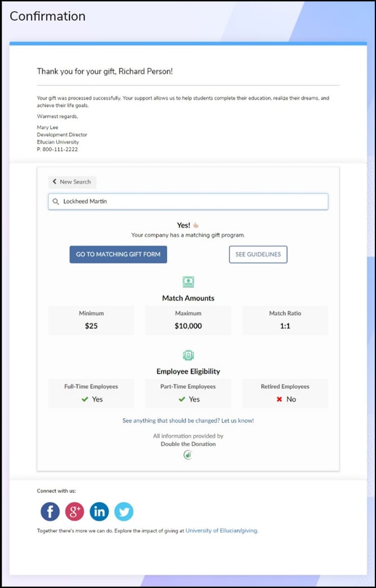Open the Facebook social icon
Image resolution: width=376 pixels, height=588 pixels.
pyautogui.click(x=50, y=511)
